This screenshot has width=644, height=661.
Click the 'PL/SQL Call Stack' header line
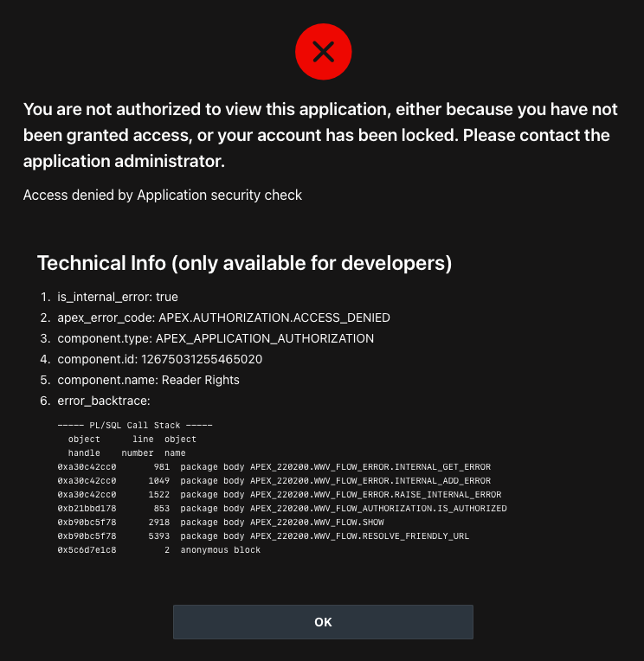pos(135,426)
